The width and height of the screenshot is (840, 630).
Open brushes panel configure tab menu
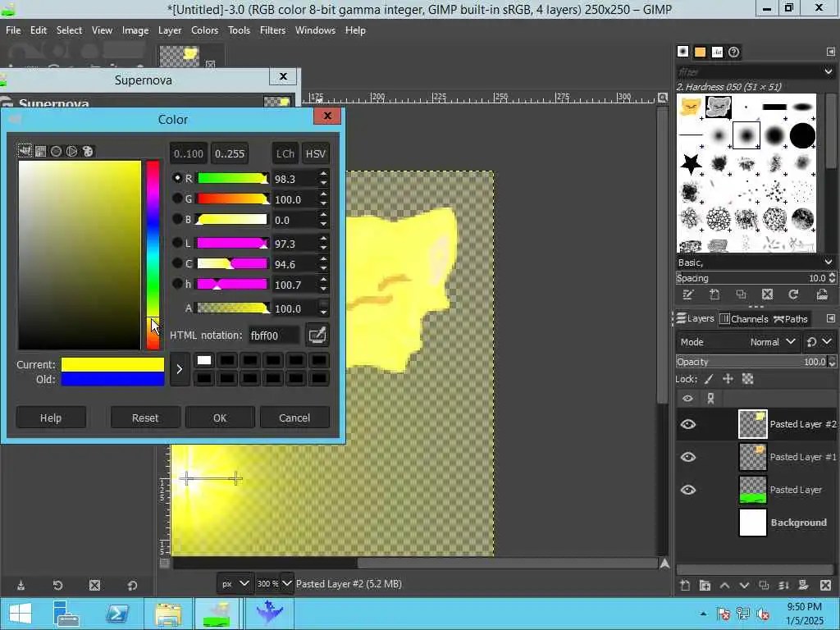pyautogui.click(x=830, y=52)
